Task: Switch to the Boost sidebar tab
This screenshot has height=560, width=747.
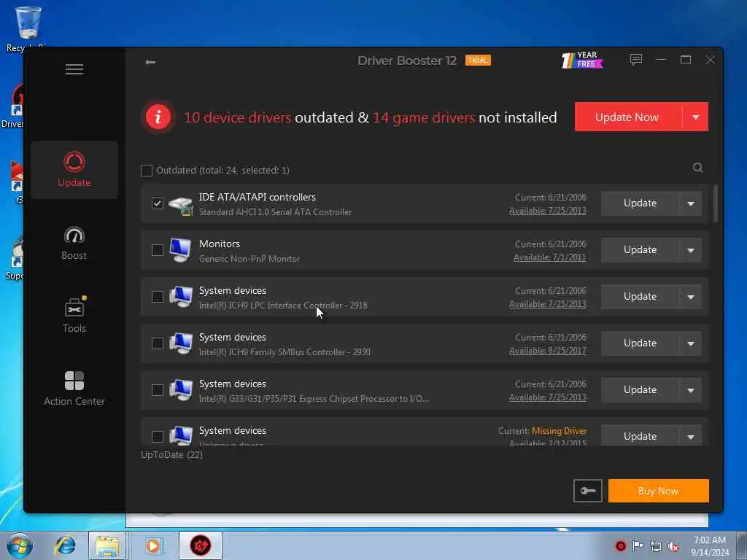Action: [74, 244]
